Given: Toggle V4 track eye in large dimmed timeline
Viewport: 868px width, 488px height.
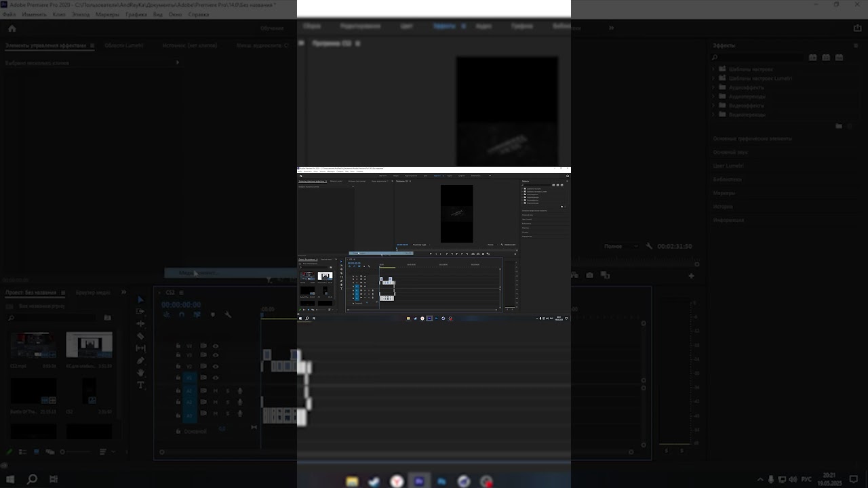Looking at the screenshot, I should [216, 346].
